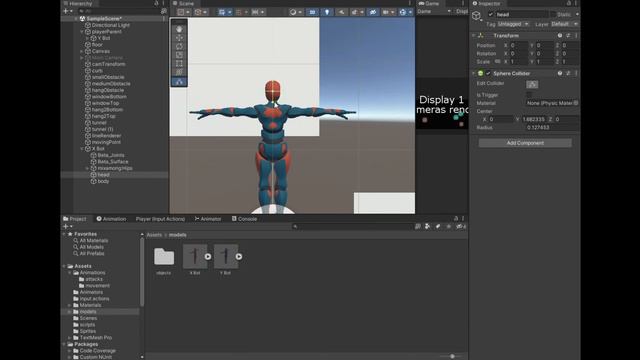Open the Player (Input Actions) tab

[x=160, y=219]
